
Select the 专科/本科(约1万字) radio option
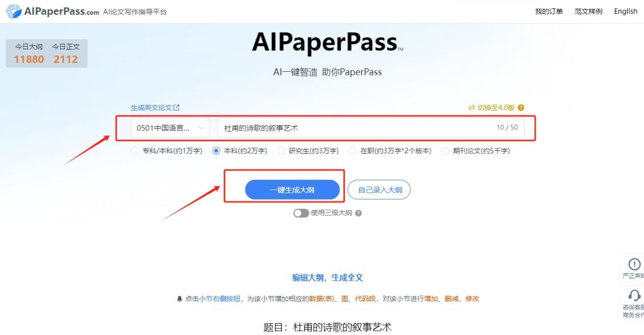point(134,151)
